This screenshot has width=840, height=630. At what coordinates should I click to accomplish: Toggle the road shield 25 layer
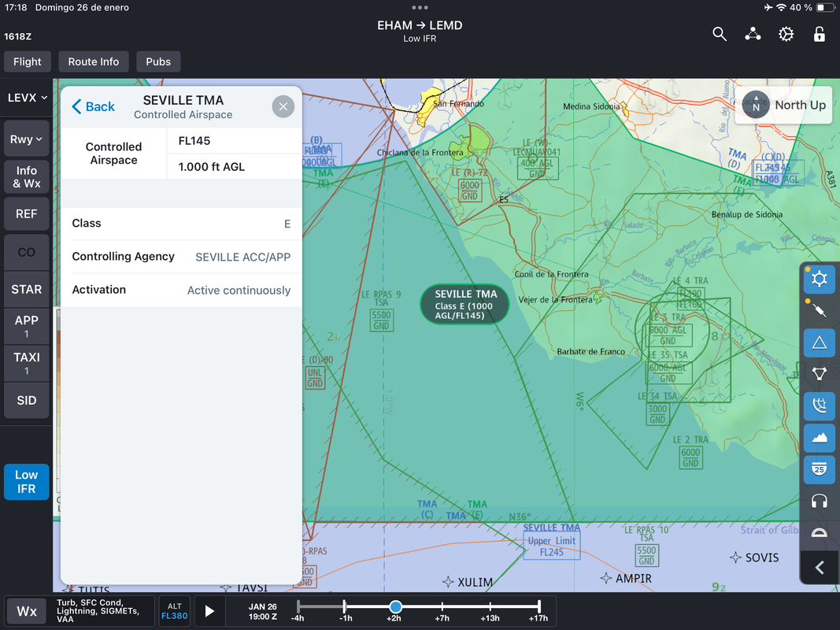point(819,470)
